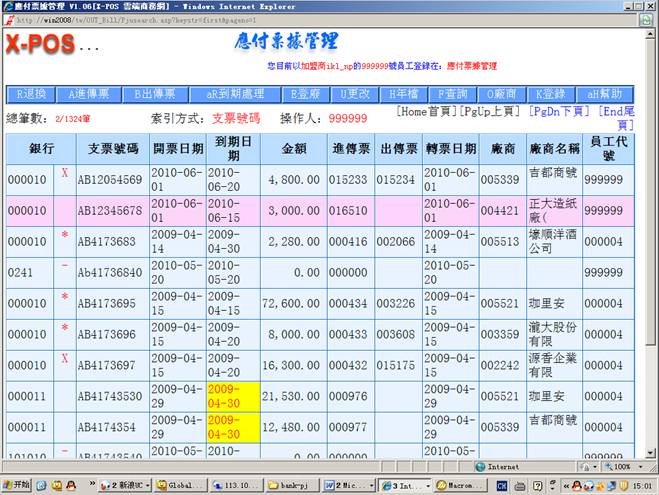659x495 pixels.
Task: Select B出傳票 toolbar button
Action: 156,93
